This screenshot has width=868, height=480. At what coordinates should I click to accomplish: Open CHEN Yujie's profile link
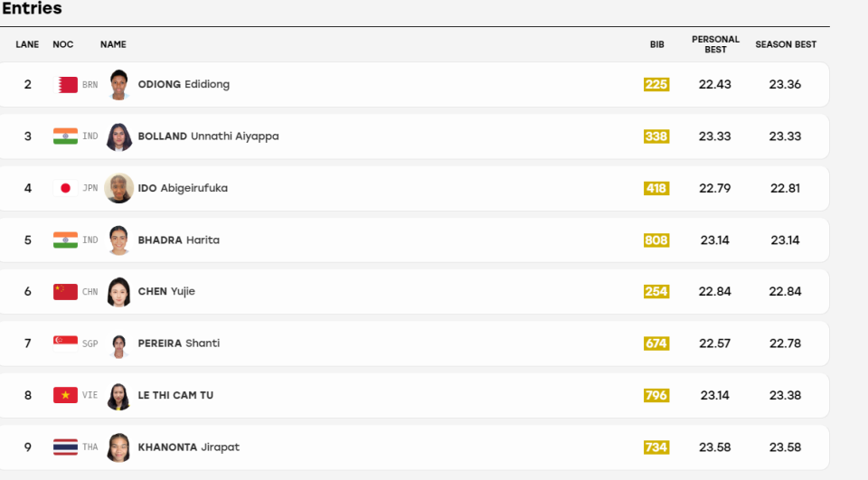tap(166, 291)
